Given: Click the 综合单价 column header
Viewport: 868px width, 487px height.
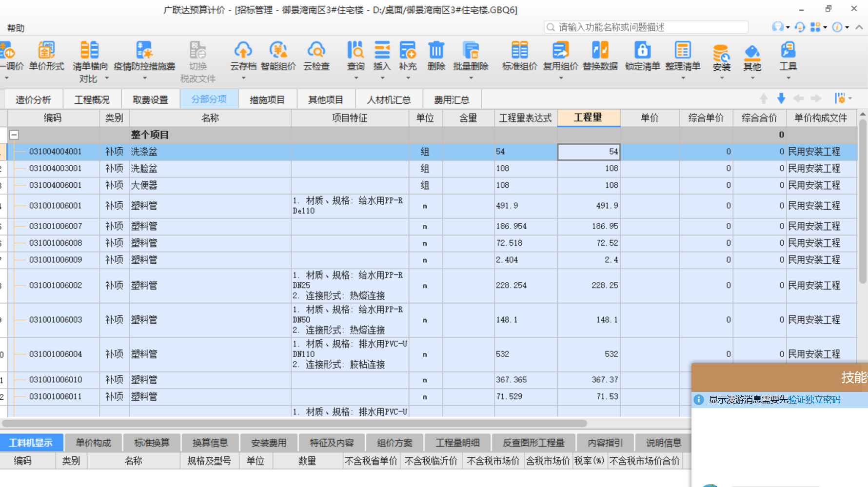Looking at the screenshot, I should pyautogui.click(x=706, y=118).
